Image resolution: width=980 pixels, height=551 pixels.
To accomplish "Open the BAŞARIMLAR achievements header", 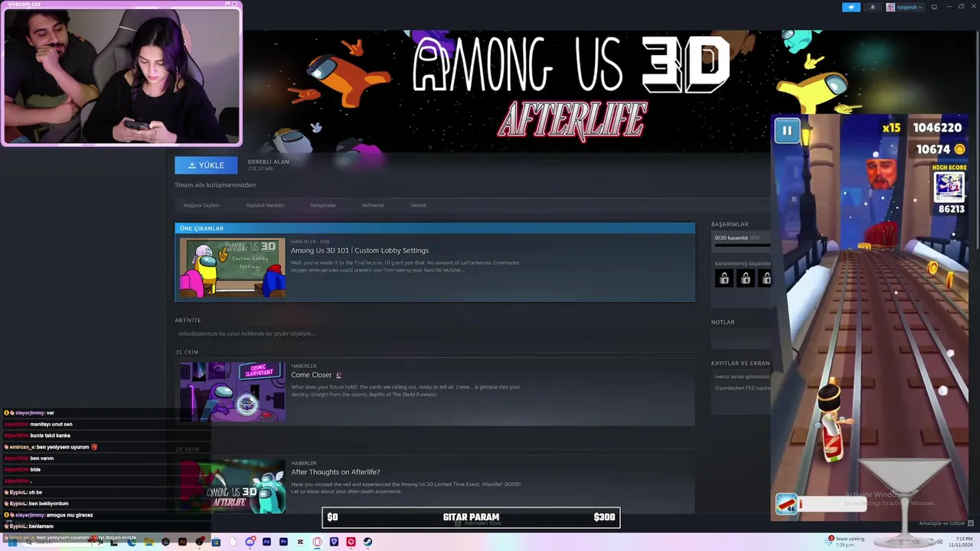I will (730, 224).
